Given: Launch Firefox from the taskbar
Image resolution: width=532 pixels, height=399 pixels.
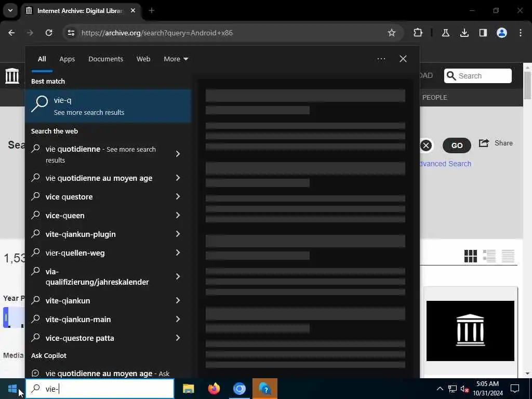Looking at the screenshot, I should [x=214, y=389].
